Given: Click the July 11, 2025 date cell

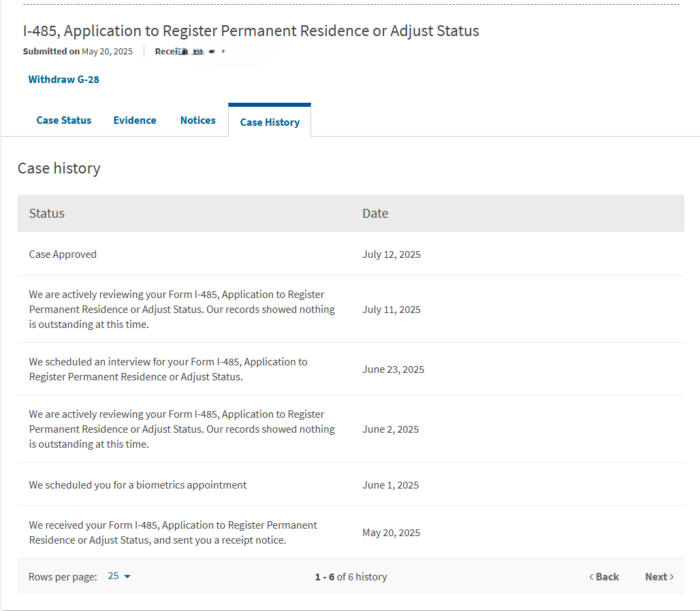Looking at the screenshot, I should click(392, 310).
